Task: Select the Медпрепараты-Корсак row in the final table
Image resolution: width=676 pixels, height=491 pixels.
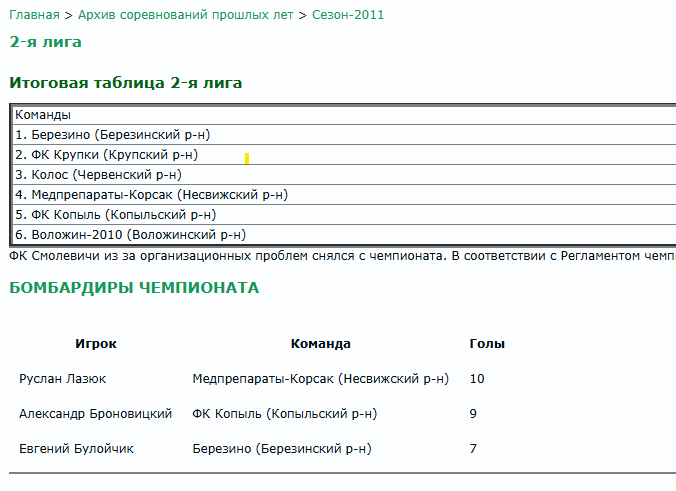Action: [x=150, y=195]
